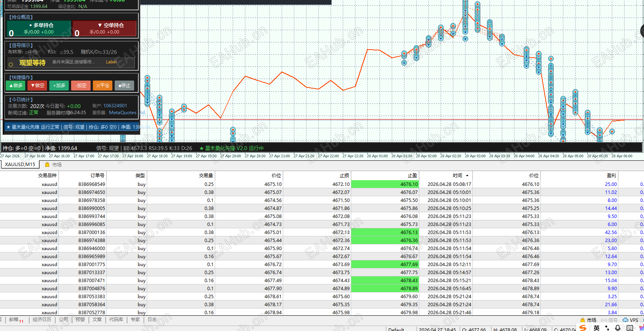Screen dimensions: 644x331
Task: Click the 市场 button at bottom right
Action: [589, 320]
